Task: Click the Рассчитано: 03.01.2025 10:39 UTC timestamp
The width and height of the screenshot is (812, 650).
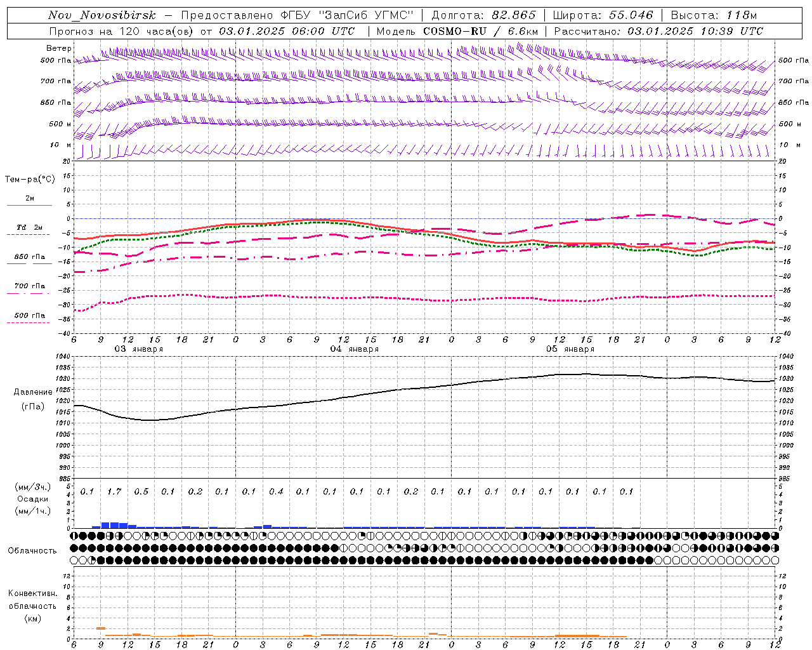Action: (x=658, y=31)
